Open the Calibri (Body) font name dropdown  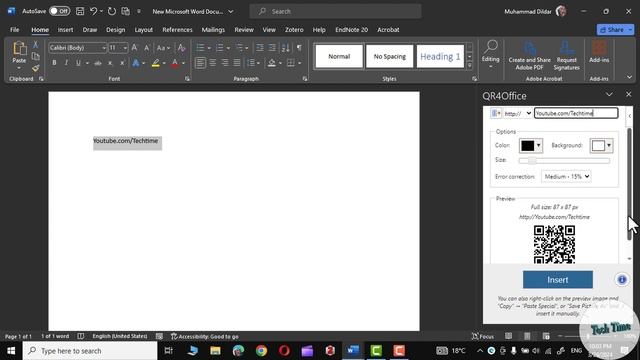[x=104, y=48]
